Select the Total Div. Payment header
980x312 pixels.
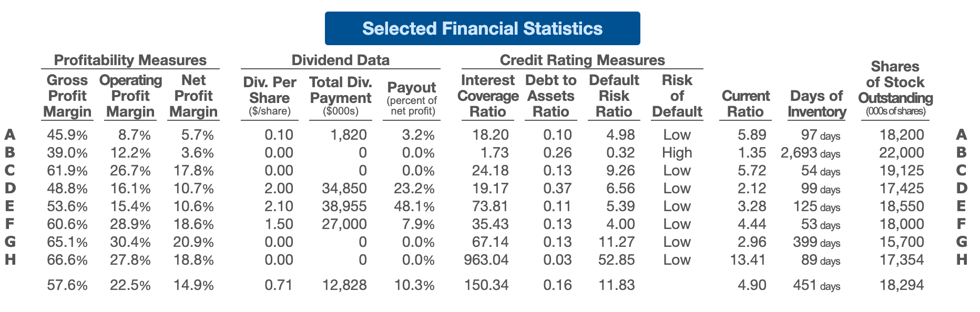(x=341, y=96)
